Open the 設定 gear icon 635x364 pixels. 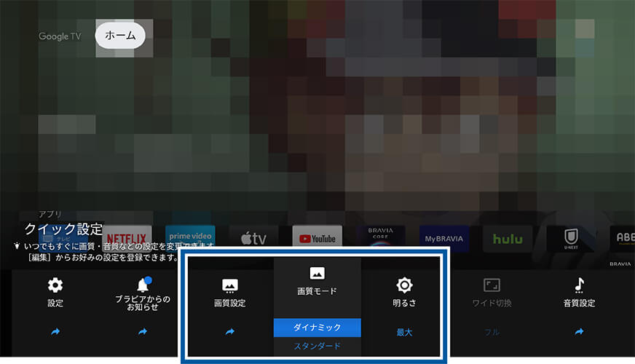[x=55, y=285]
